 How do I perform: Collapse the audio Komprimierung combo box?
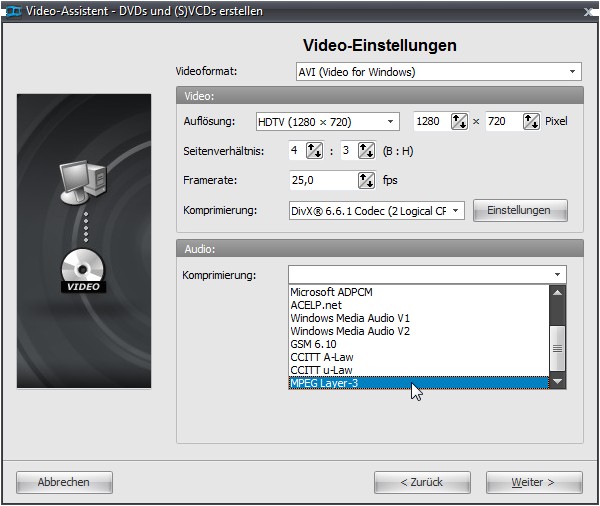[x=556, y=274]
